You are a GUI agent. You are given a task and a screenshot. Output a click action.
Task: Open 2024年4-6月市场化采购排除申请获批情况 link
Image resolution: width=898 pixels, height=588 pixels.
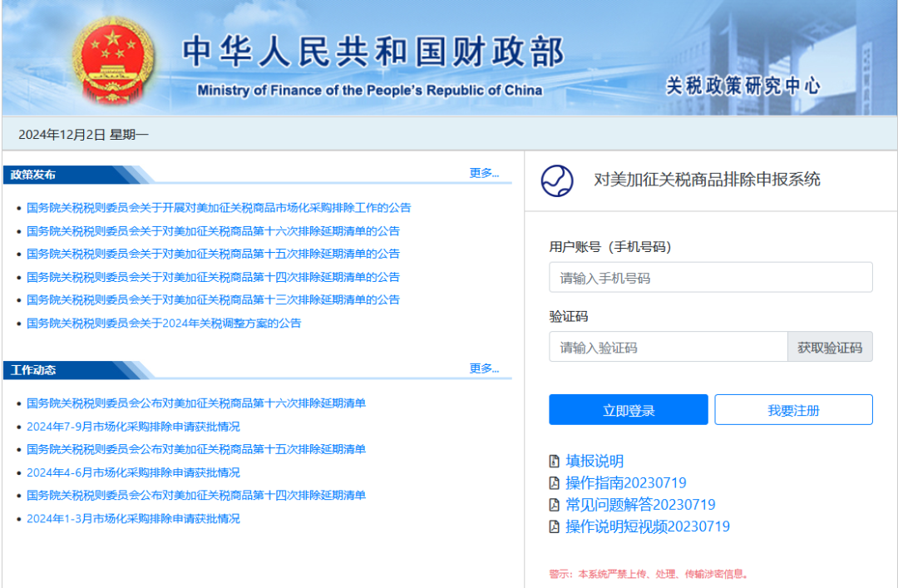[x=133, y=472]
